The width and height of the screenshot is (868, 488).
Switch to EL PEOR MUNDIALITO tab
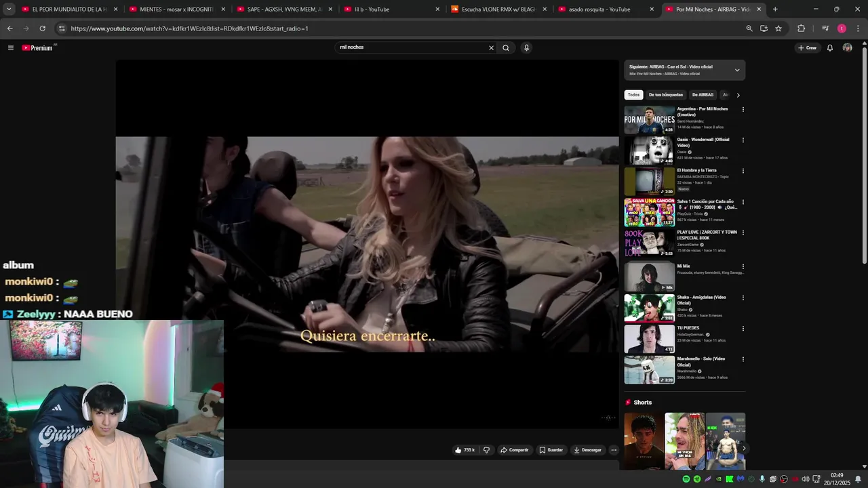point(70,9)
